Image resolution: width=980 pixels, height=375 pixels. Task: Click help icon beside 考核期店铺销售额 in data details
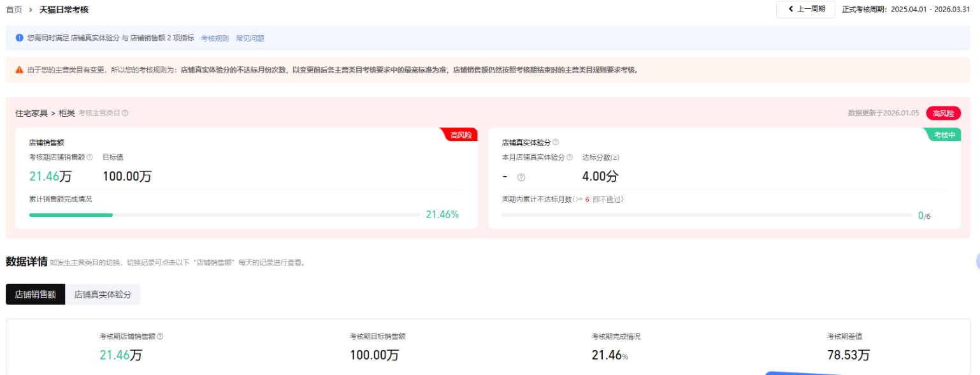[x=160, y=336]
